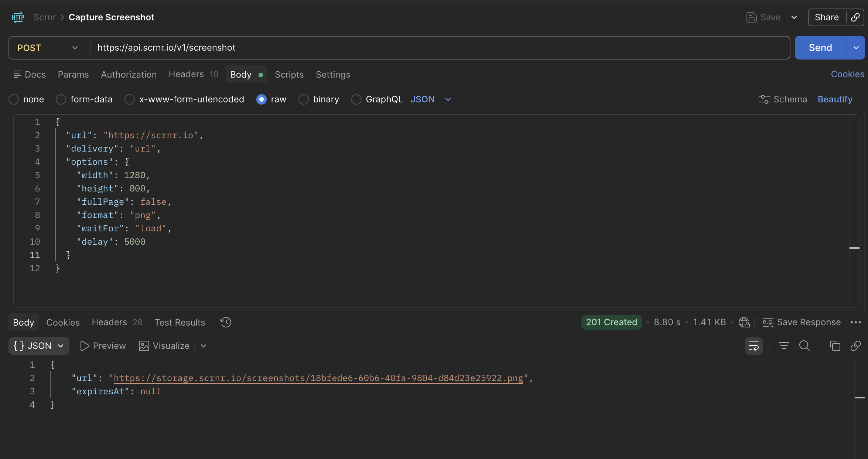Copy request link via chain icon
Image resolution: width=868 pixels, height=459 pixels.
[x=855, y=17]
